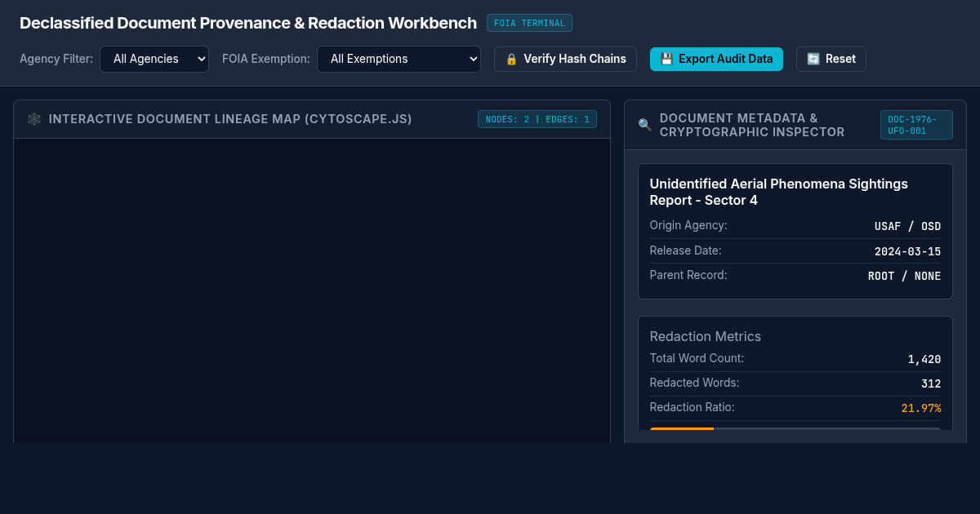The image size is (980, 514).
Task: Click the Origin Agency label
Action: click(x=688, y=225)
